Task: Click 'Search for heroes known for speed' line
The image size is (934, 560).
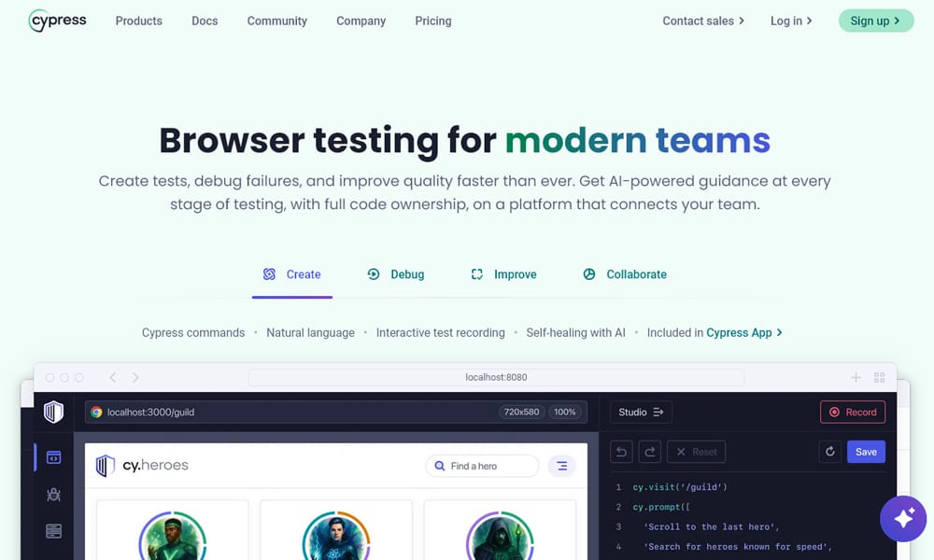Action: point(738,547)
